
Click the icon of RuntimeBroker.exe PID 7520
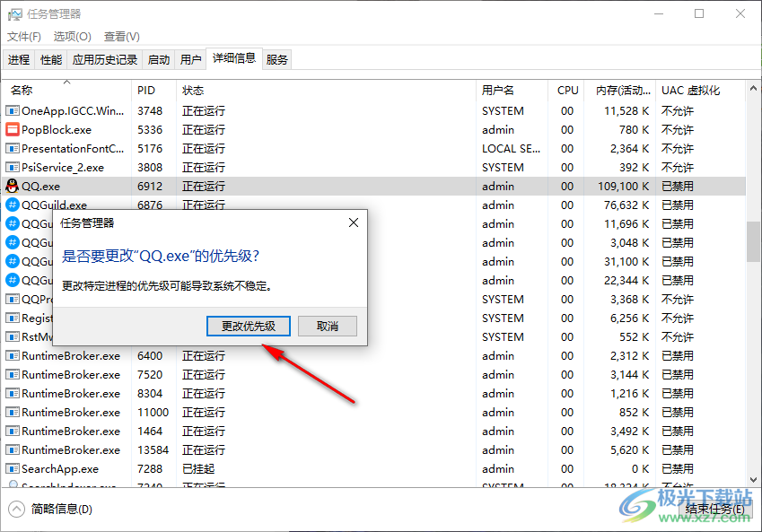[13, 375]
